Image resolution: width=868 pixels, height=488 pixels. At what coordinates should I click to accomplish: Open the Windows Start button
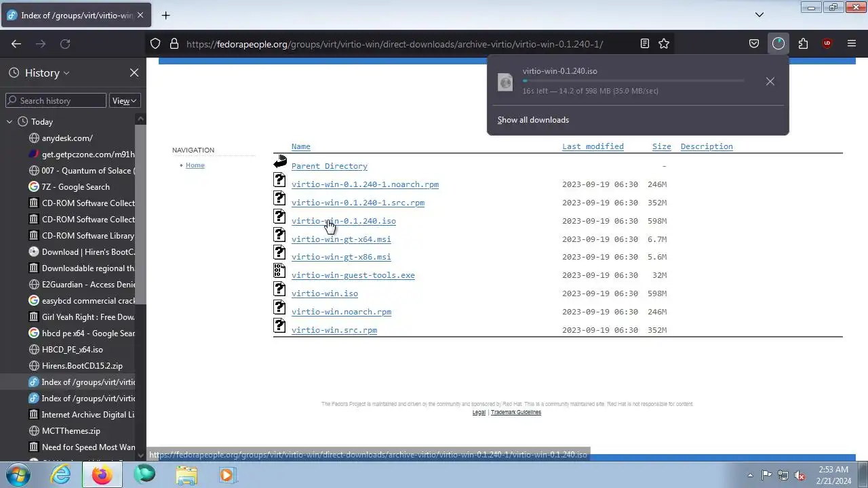point(19,474)
